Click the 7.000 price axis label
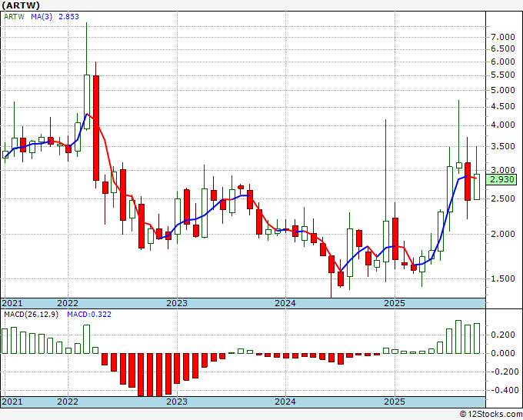Image resolution: width=523 pixels, height=420 pixels. (x=502, y=37)
